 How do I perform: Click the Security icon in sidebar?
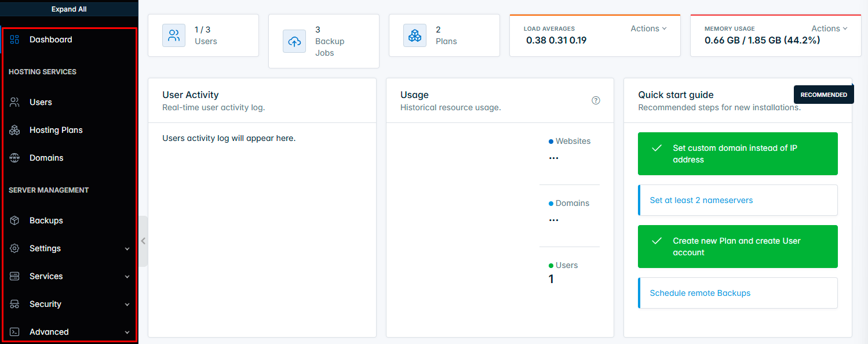(x=15, y=304)
